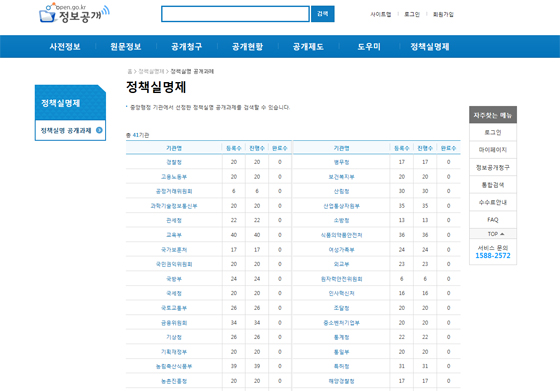This screenshot has height=391, width=560.
Task: Open the 경찰청 agency link
Action: [x=174, y=162]
